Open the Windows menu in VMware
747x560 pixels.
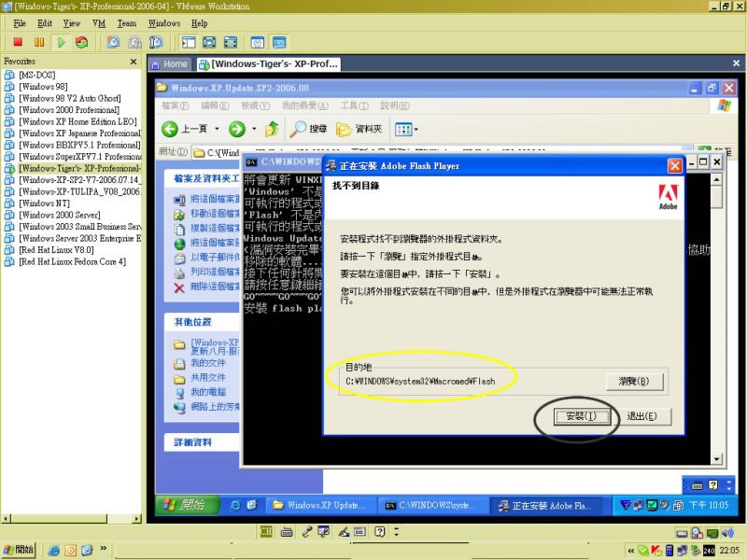pos(164,23)
